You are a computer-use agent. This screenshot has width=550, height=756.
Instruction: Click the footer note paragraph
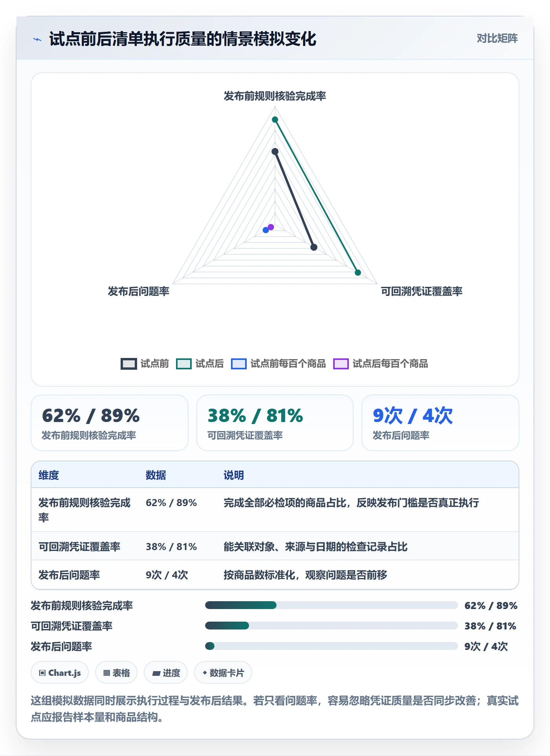pos(275,709)
